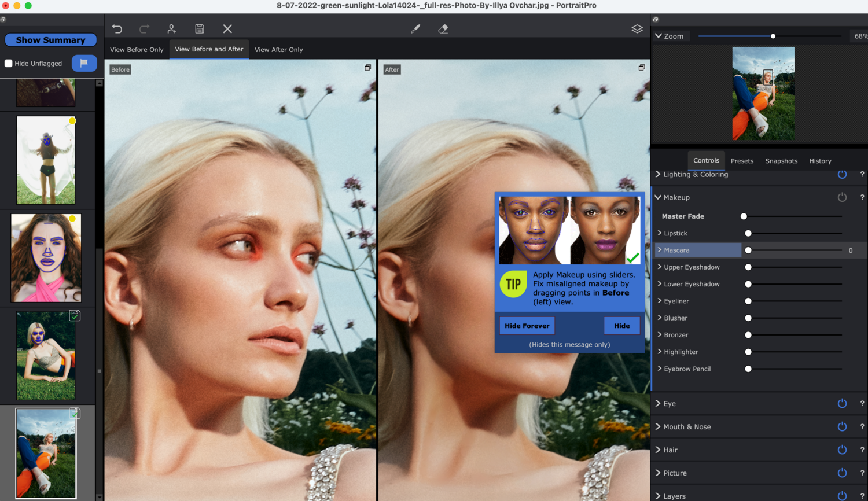Open the layers stack icon
The height and width of the screenshot is (501, 868).
(x=637, y=29)
